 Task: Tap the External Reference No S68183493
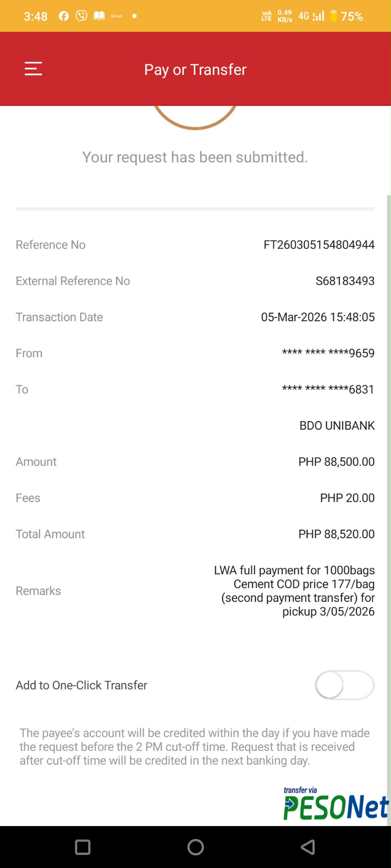tap(345, 281)
